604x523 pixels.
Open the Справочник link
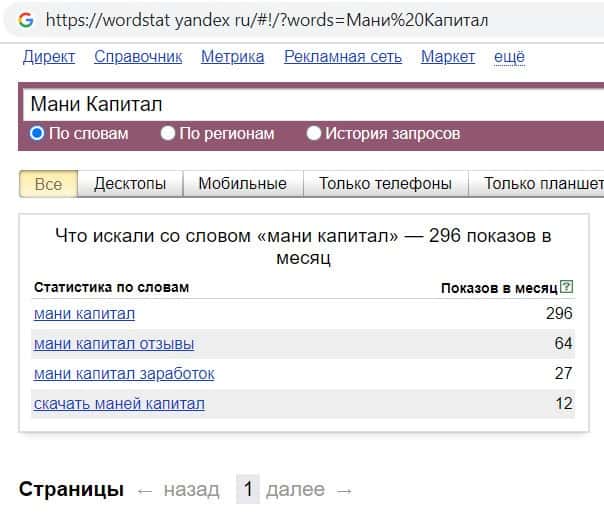(138, 57)
